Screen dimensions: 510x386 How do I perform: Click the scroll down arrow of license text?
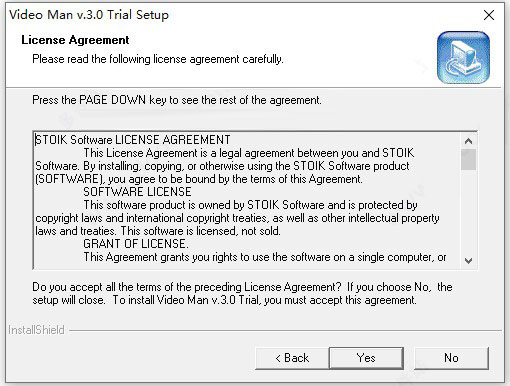(x=468, y=260)
